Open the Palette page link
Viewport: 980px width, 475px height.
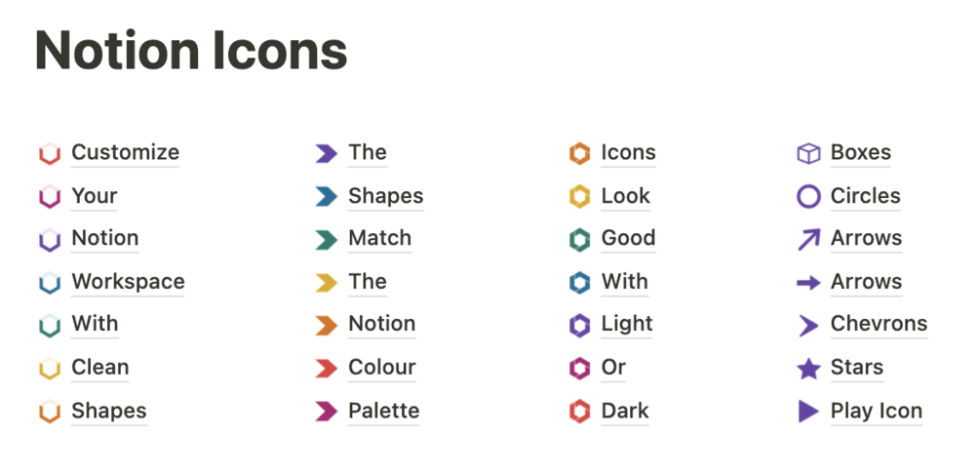383,411
